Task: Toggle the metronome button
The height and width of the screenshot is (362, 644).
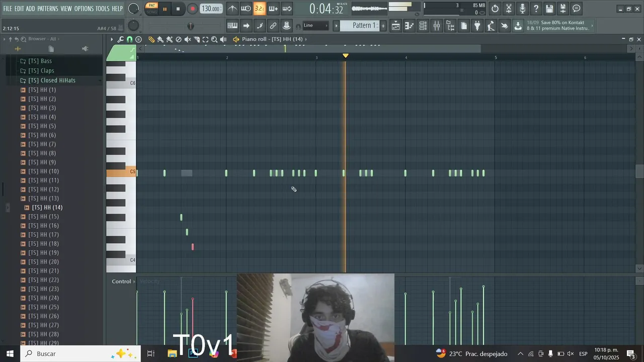Action: pos(232,9)
